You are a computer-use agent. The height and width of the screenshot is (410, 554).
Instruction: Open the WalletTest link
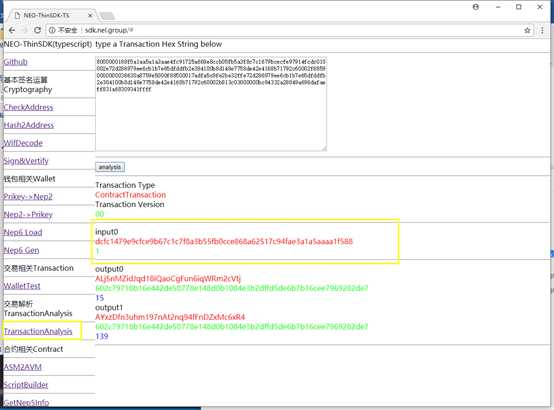click(x=22, y=286)
